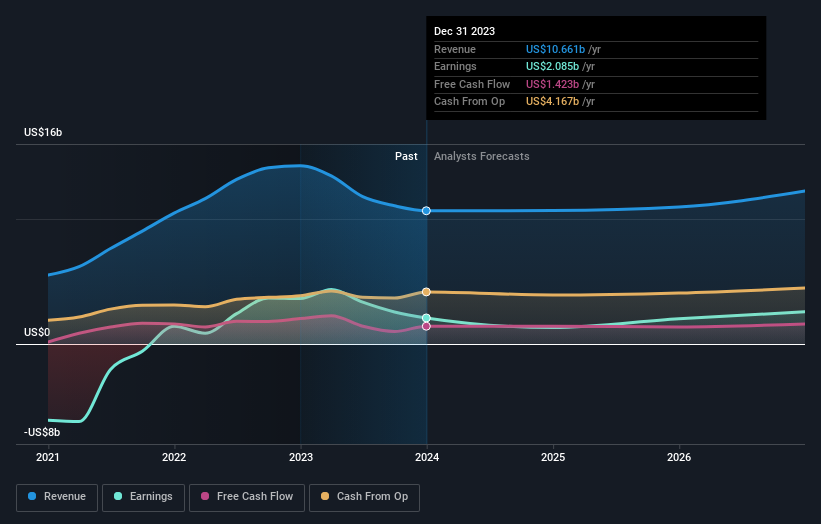This screenshot has width=821, height=524.
Task: Click the Revenue row label in tooltip
Action: (455, 49)
